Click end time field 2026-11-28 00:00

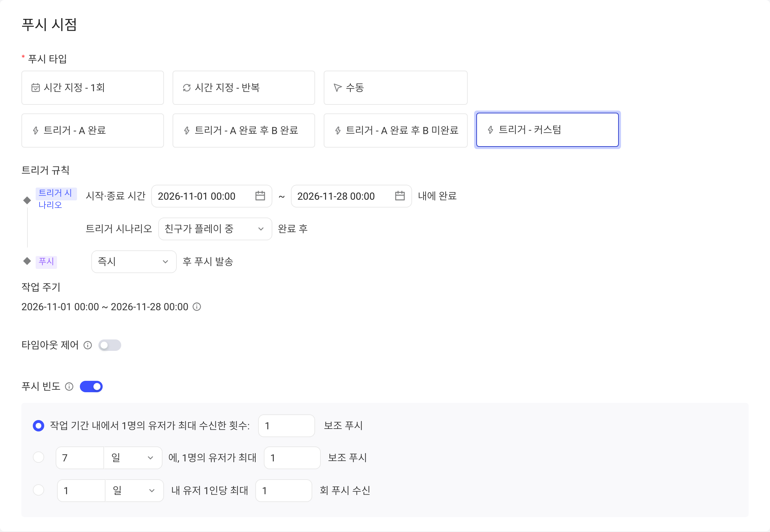[x=351, y=196]
